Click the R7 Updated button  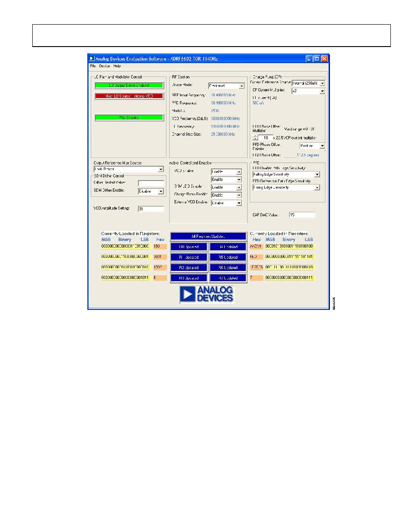(x=228, y=278)
